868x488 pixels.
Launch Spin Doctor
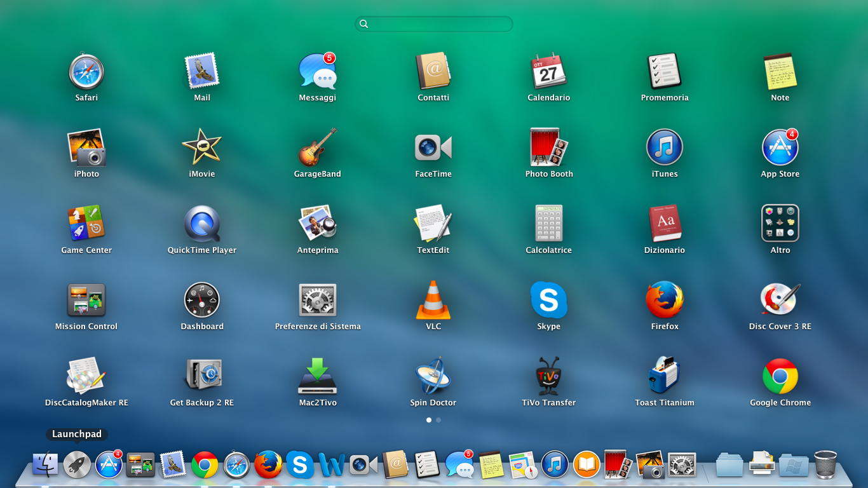click(x=433, y=377)
